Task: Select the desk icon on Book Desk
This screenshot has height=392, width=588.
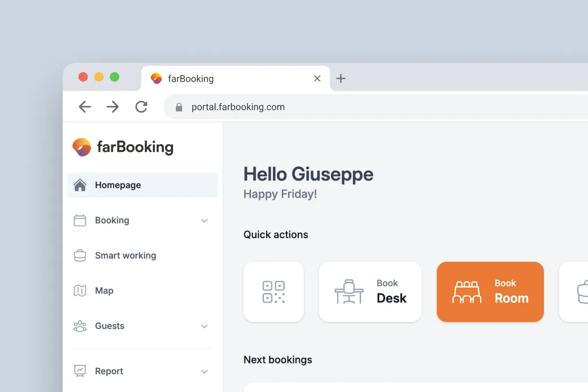Action: [349, 292]
